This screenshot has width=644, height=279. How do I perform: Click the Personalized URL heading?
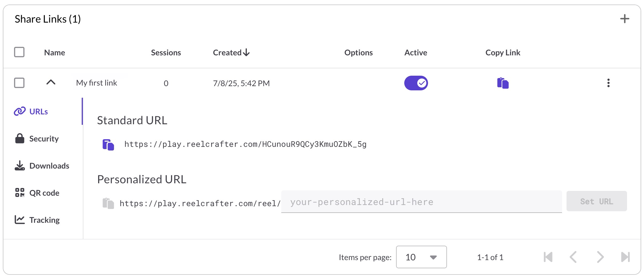[142, 179]
